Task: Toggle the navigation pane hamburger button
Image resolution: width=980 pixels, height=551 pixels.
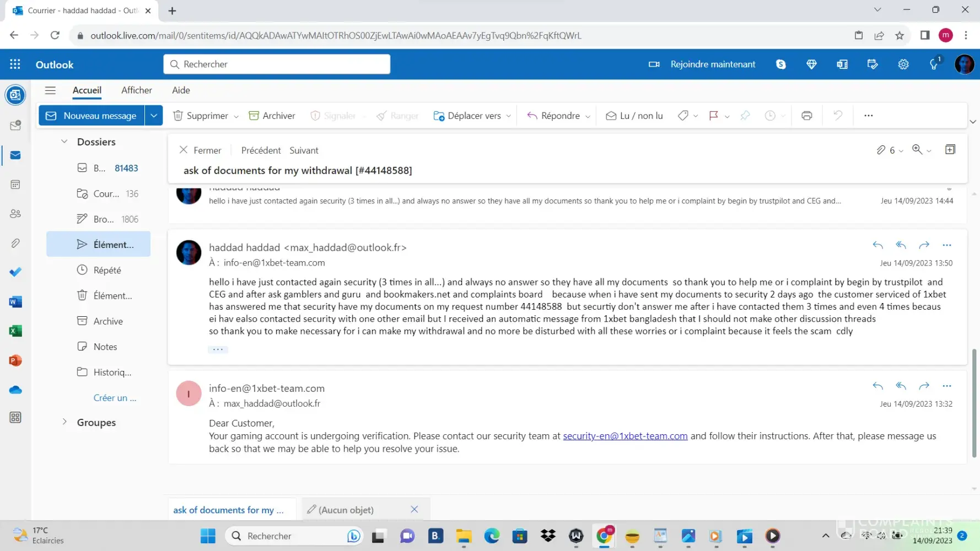Action: pyautogui.click(x=50, y=90)
